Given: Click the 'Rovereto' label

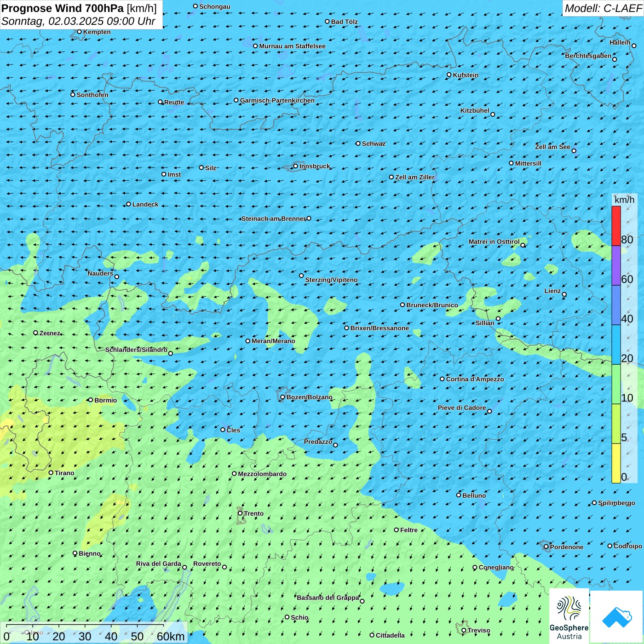Looking at the screenshot, I should coord(207,563).
